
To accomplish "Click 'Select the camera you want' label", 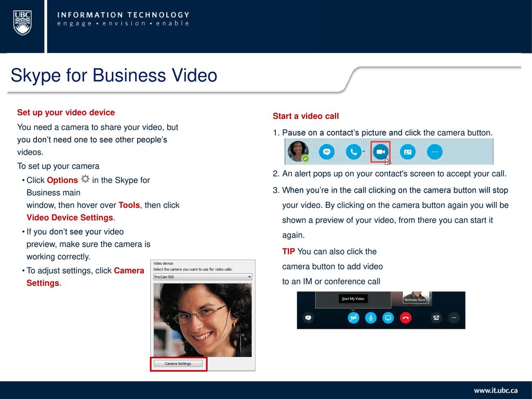I will point(193,270).
